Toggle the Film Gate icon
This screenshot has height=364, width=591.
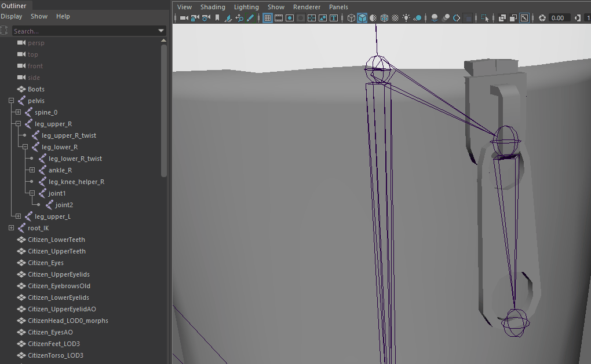tap(279, 18)
